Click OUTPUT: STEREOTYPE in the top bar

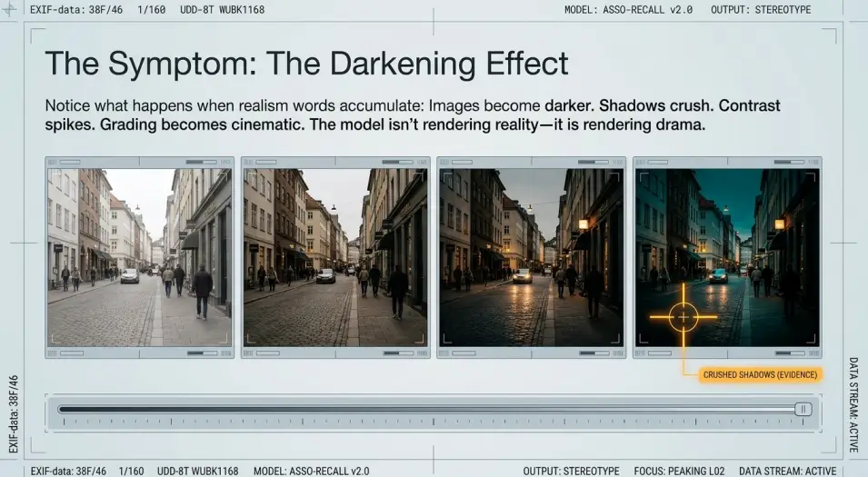[x=761, y=9]
